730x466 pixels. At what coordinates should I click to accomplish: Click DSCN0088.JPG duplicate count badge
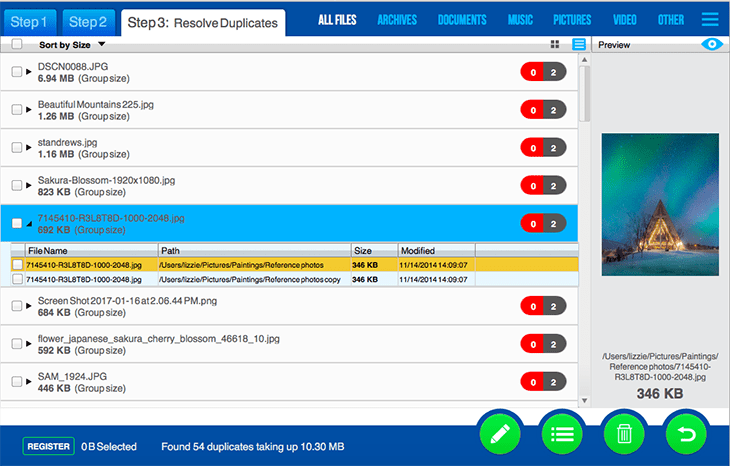[x=543, y=72]
